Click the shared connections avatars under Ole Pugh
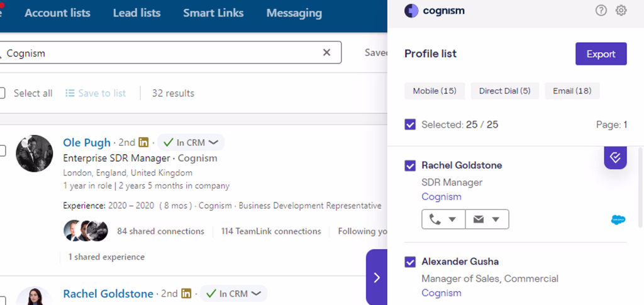 [x=86, y=231]
